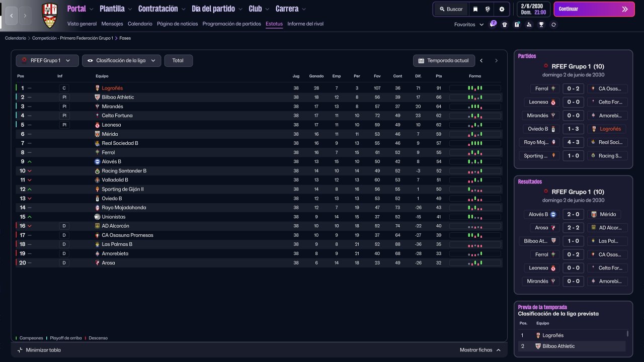Image resolution: width=644 pixels, height=362 pixels.
Task: Click Real Sociedad B team name
Action: point(120,143)
